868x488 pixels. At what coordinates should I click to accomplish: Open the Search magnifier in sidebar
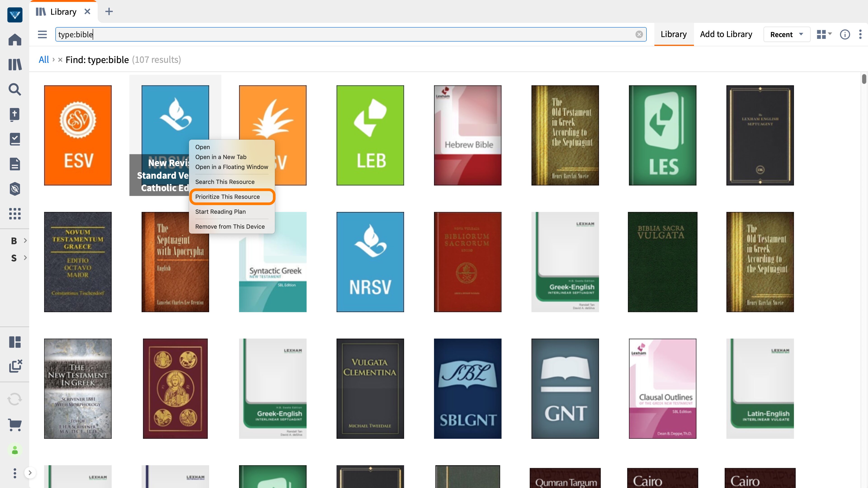tap(14, 89)
